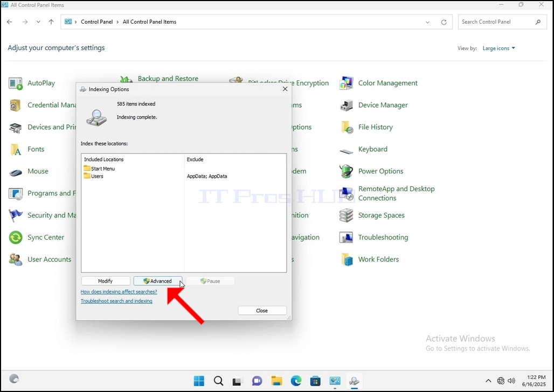Open the Storage Spaces icon

(346, 215)
